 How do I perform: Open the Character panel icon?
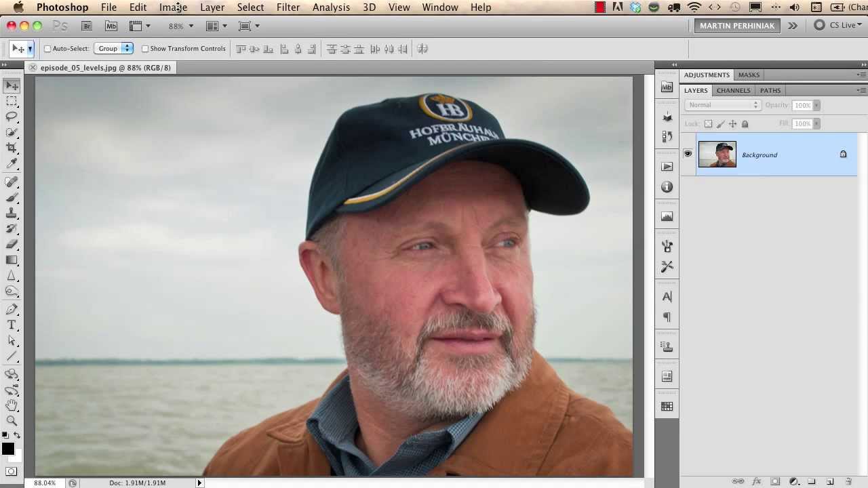click(667, 297)
